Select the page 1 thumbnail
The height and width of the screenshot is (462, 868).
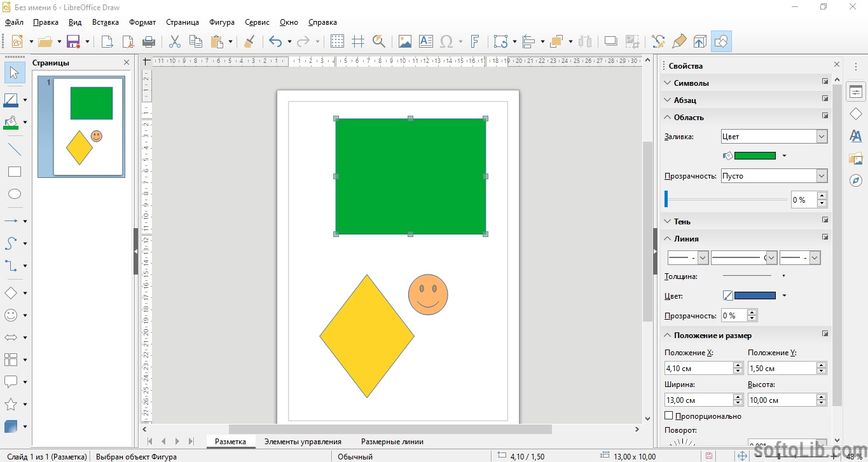tap(81, 126)
